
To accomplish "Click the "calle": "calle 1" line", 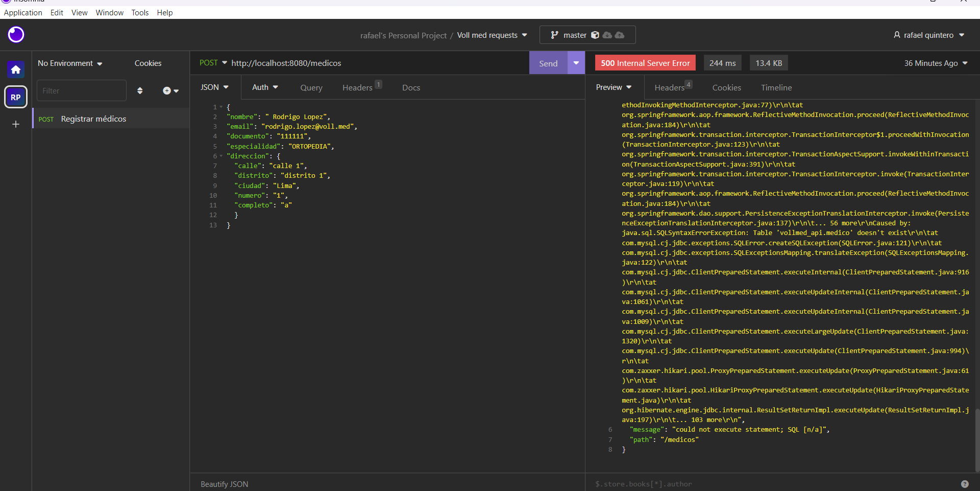I will point(271,166).
